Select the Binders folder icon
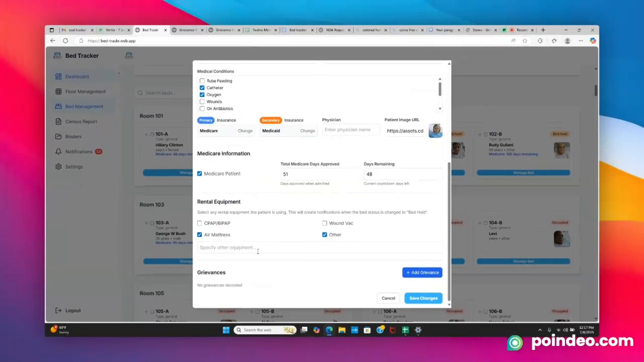 tap(58, 136)
